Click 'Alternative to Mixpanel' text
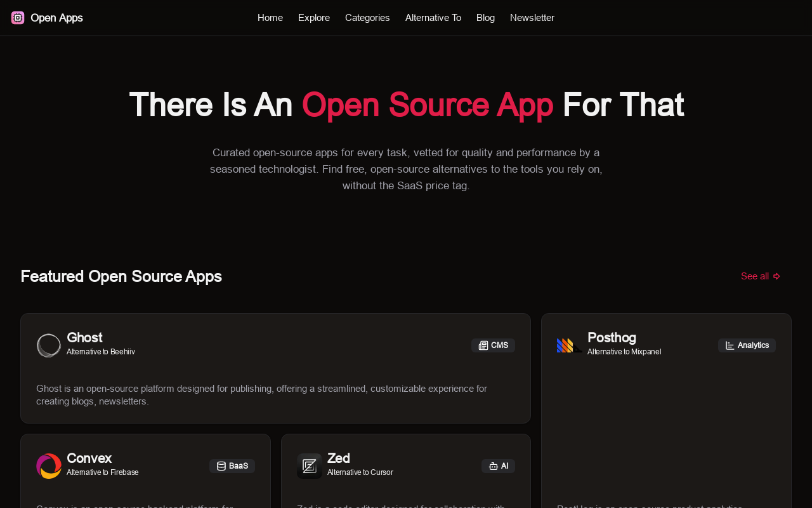This screenshot has height=508, width=812. 624,352
